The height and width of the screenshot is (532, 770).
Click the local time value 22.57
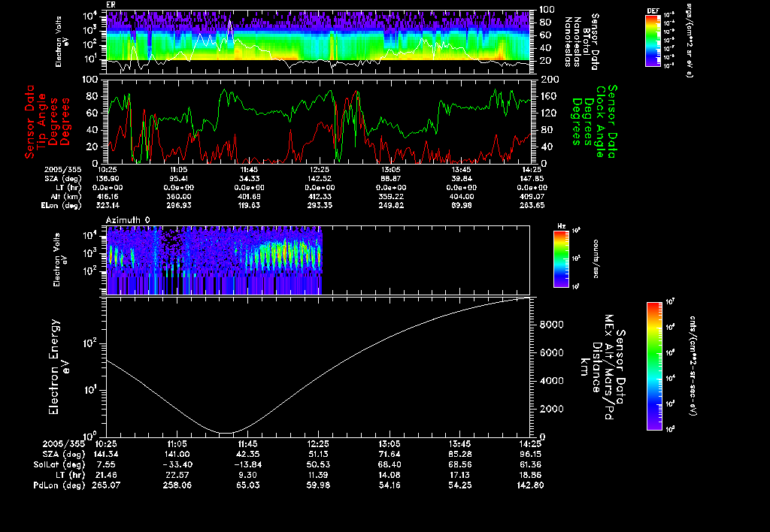point(177,475)
